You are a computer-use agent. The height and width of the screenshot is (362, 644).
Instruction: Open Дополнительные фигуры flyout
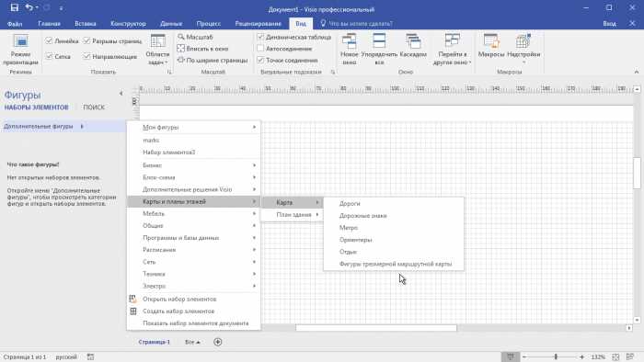pos(63,126)
